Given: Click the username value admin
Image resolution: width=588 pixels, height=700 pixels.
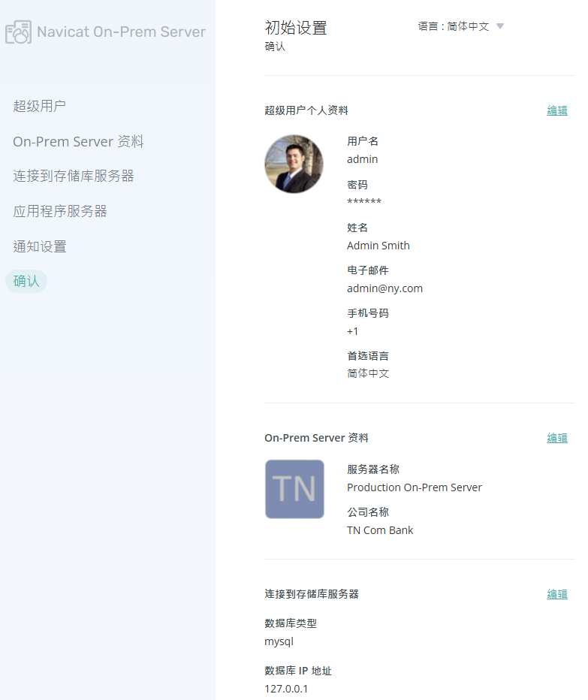Looking at the screenshot, I should 363,159.
